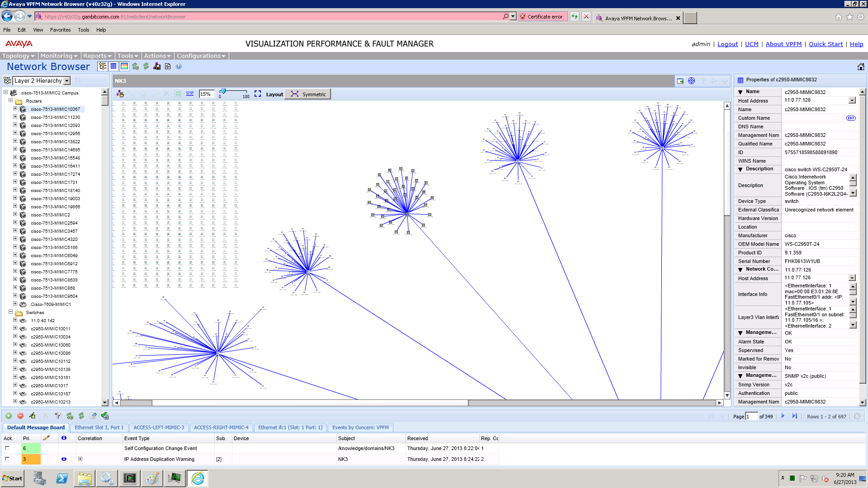Click the fit-to-screen brackets icon
Screen dimensions: 868x488
[x=258, y=94]
